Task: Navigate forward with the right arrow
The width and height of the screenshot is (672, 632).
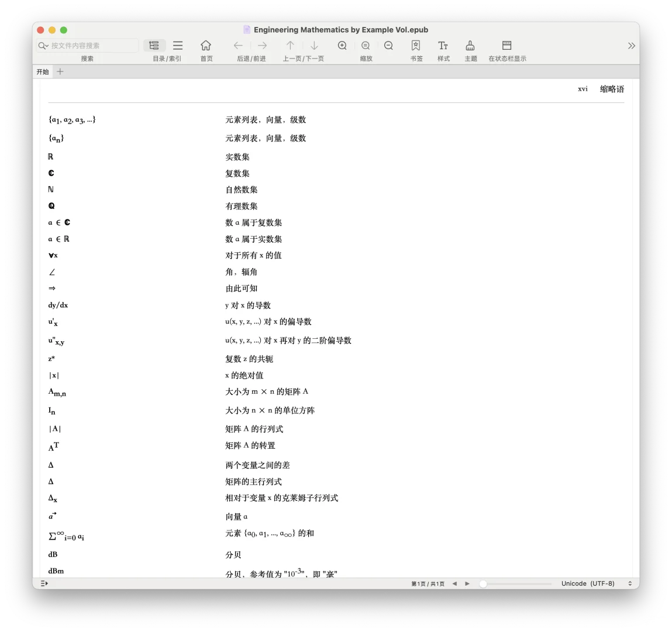Action: (x=262, y=46)
